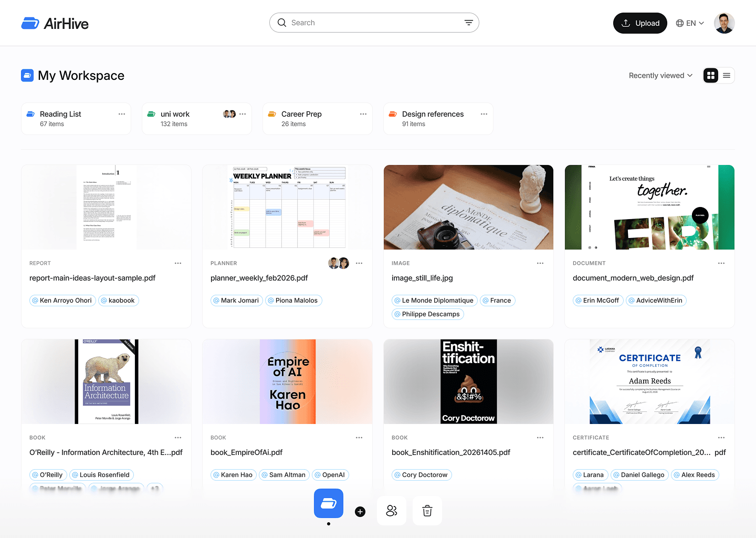Open Recently viewed sort dropdown
Image resolution: width=756 pixels, height=538 pixels.
[x=660, y=76]
